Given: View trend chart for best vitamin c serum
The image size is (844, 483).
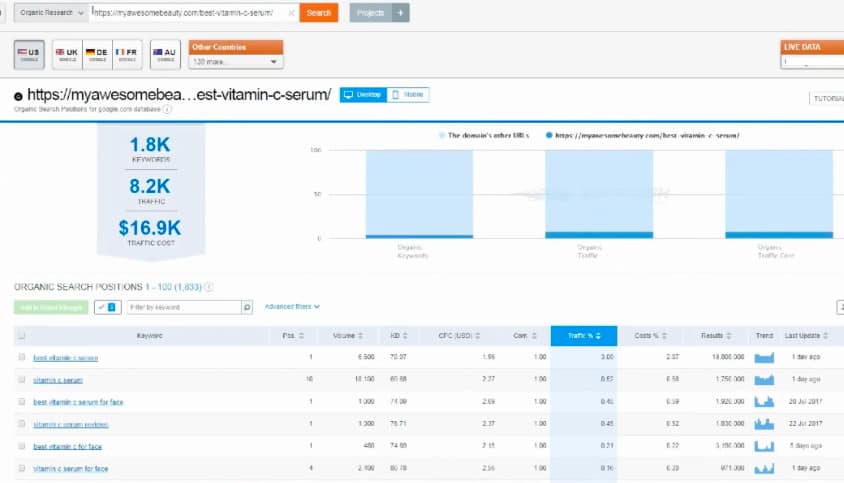Looking at the screenshot, I should [764, 358].
